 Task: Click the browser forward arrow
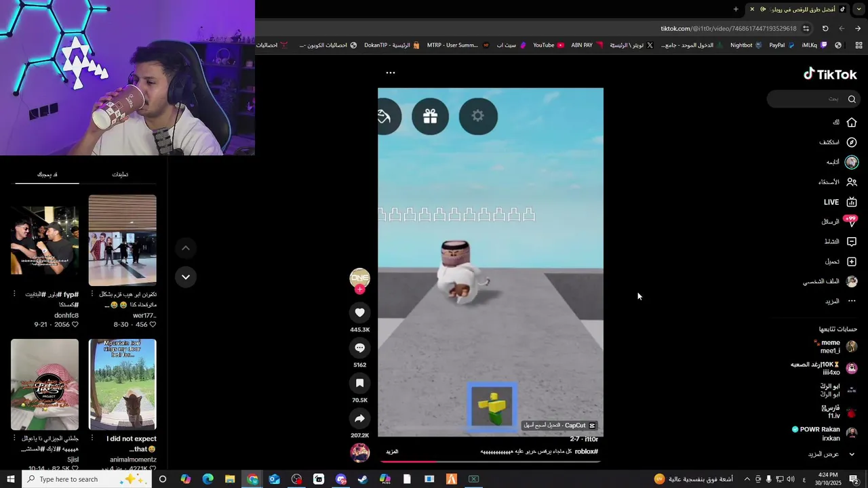tap(842, 28)
